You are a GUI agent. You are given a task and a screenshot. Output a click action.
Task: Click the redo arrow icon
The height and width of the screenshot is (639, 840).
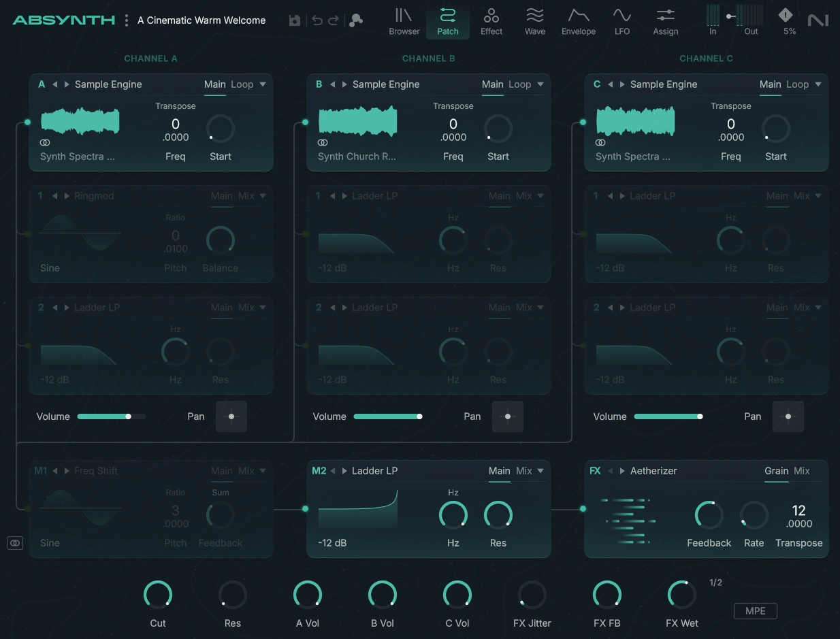[334, 20]
